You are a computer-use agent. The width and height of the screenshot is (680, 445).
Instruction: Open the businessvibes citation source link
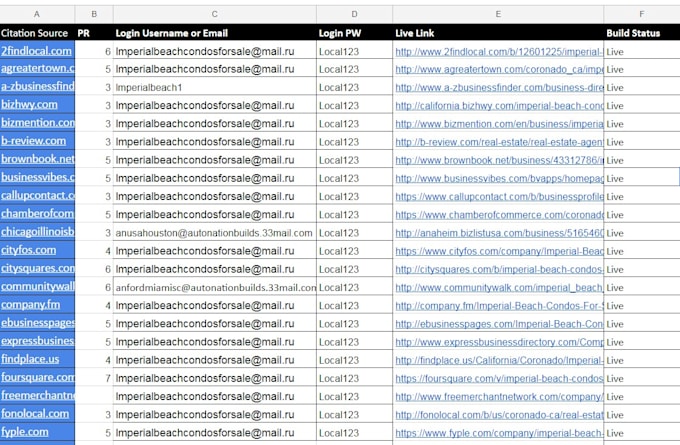[x=37, y=177]
